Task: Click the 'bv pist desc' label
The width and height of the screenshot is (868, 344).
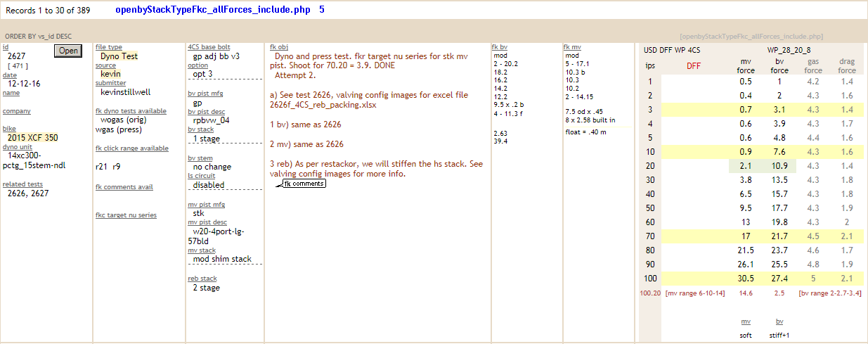Action: point(207,111)
